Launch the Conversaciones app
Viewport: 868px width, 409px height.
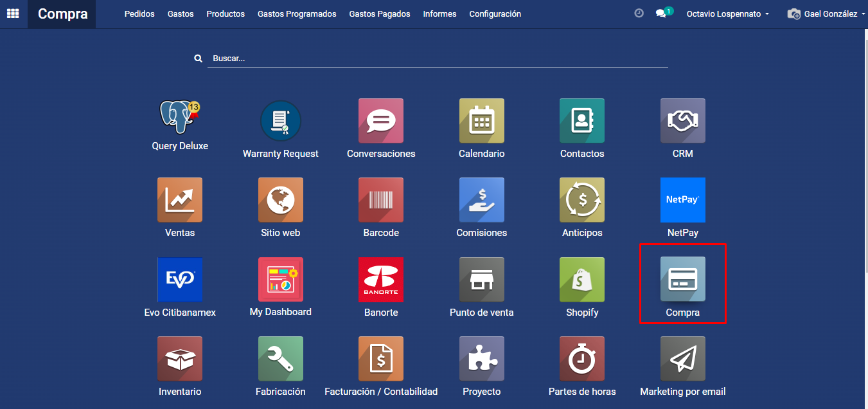[381, 121]
